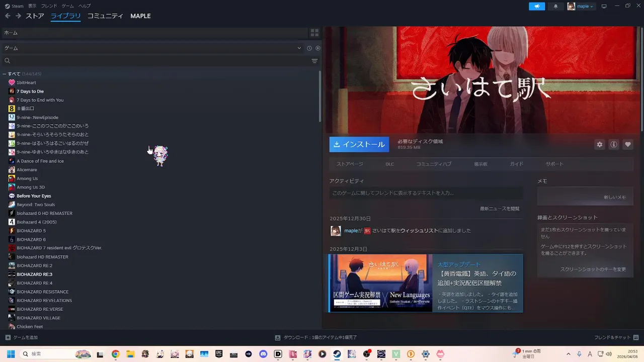Open Discord from the taskbar
The height and width of the screenshot is (362, 644).
263,354
